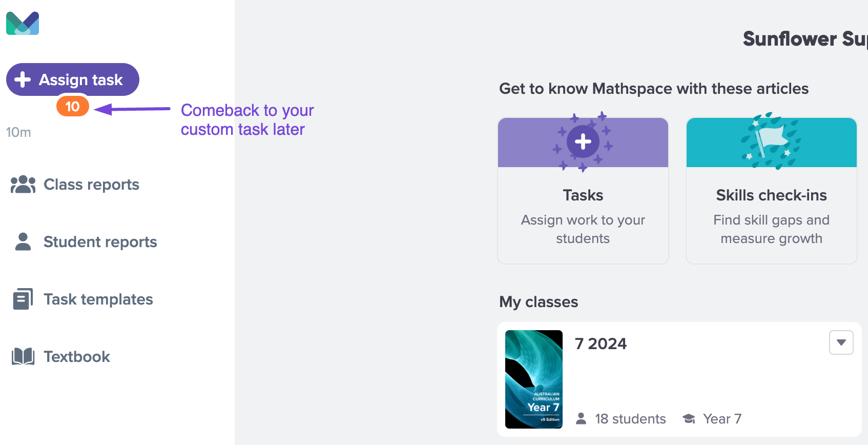Open the Tasks article card

click(583, 191)
